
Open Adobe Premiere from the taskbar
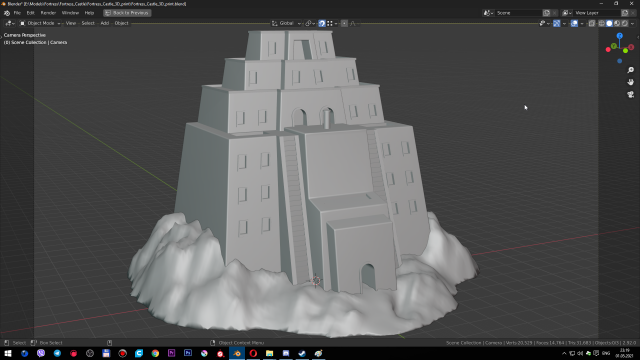tap(171, 353)
